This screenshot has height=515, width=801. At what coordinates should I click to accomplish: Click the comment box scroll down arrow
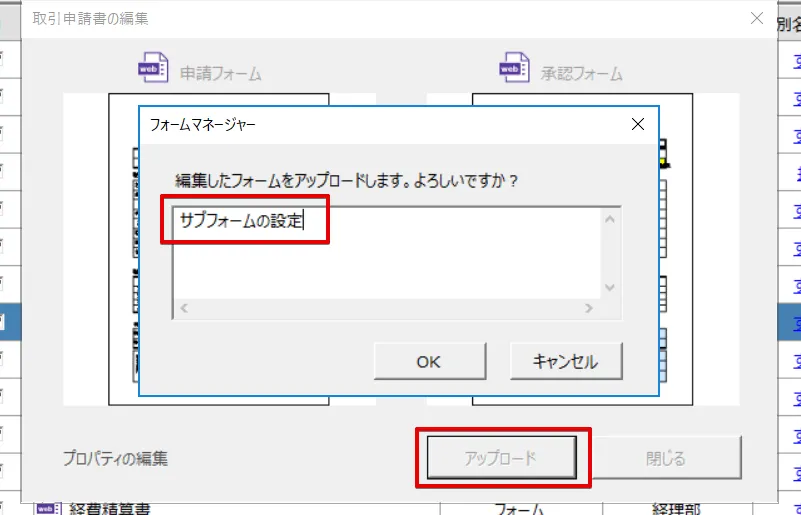tap(610, 288)
